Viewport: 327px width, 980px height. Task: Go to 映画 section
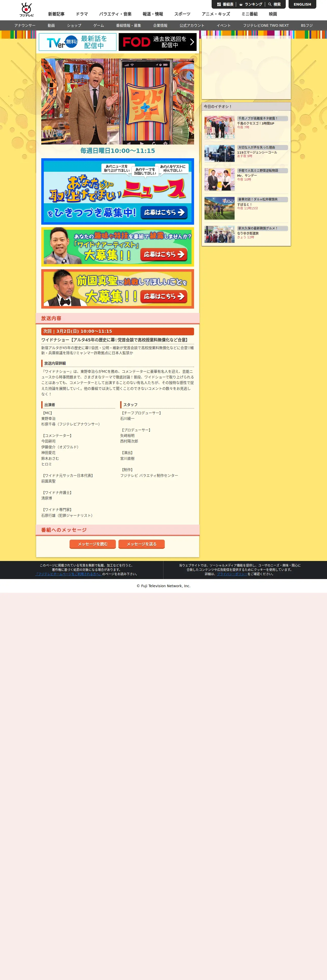pyautogui.click(x=273, y=14)
